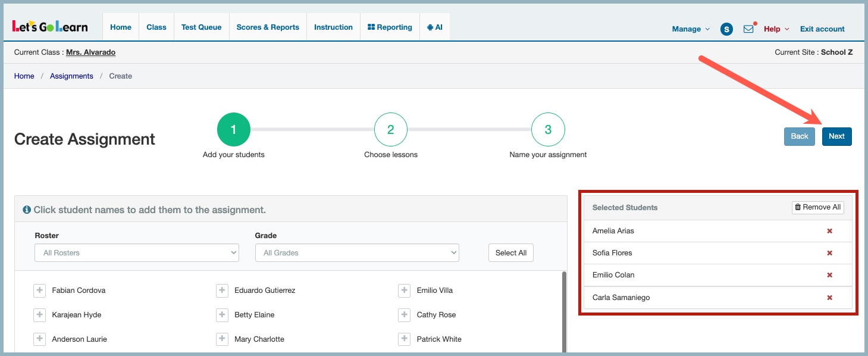Open the All Rosters dropdown
The image size is (868, 356).
pos(137,253)
